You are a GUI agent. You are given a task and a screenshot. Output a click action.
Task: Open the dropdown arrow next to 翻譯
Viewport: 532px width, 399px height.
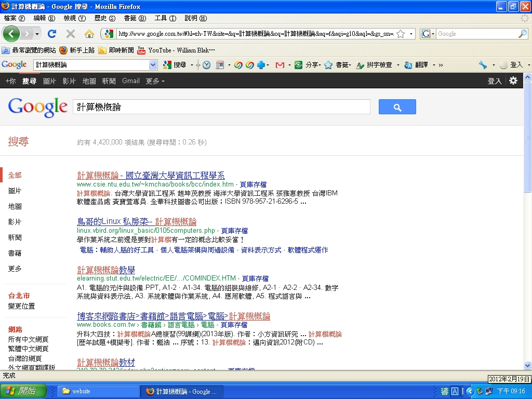pyautogui.click(x=434, y=65)
